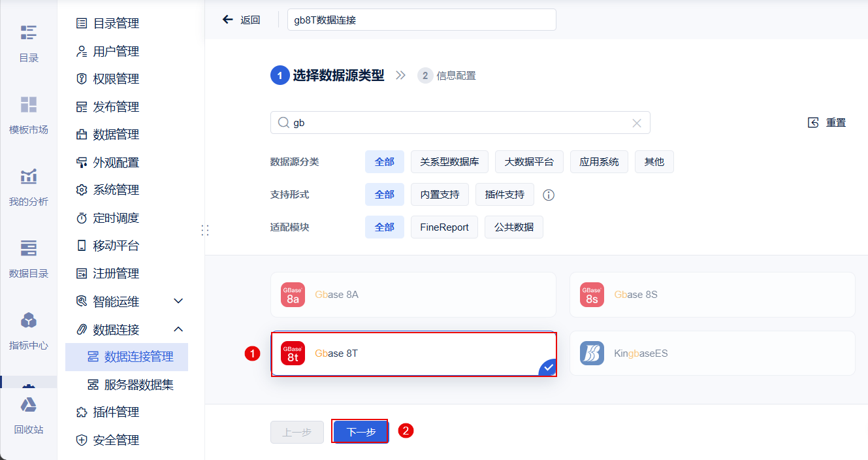The width and height of the screenshot is (868, 460).
Task: Click the 安全管理 shield icon
Action: [x=82, y=440]
